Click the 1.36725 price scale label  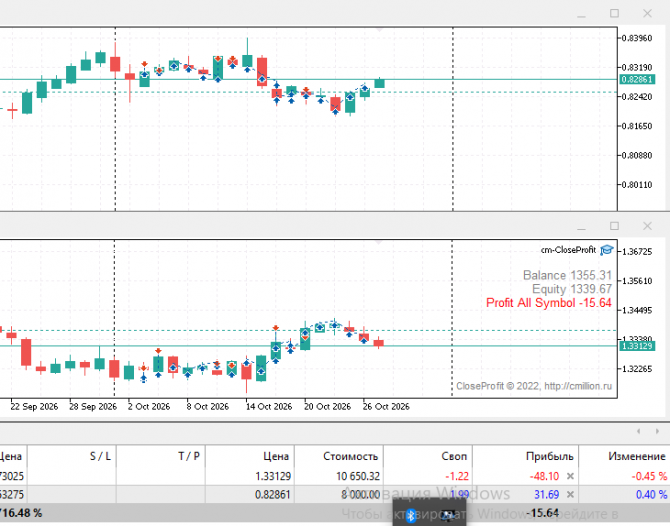pos(637,252)
